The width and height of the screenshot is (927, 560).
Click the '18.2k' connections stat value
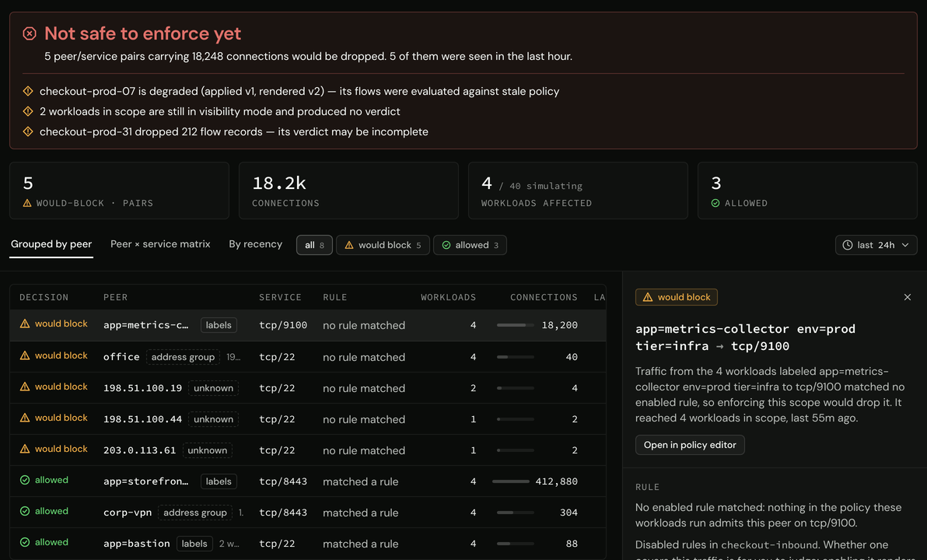279,184
